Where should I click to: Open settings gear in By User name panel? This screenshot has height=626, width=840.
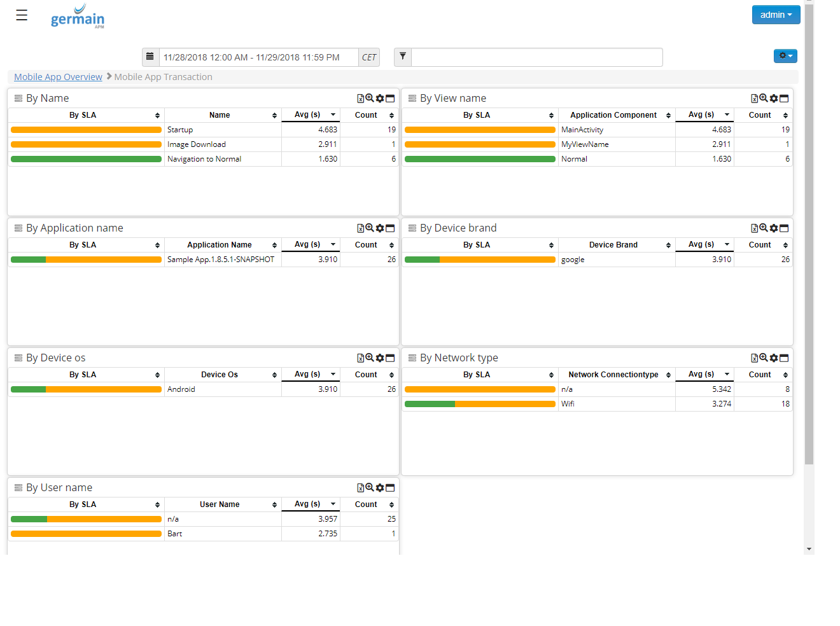pos(380,488)
